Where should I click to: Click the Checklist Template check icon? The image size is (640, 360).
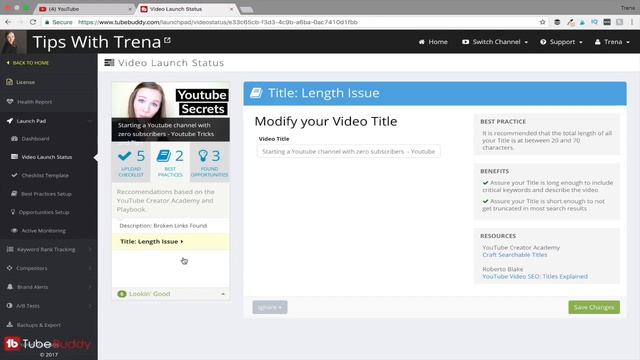click(x=14, y=175)
